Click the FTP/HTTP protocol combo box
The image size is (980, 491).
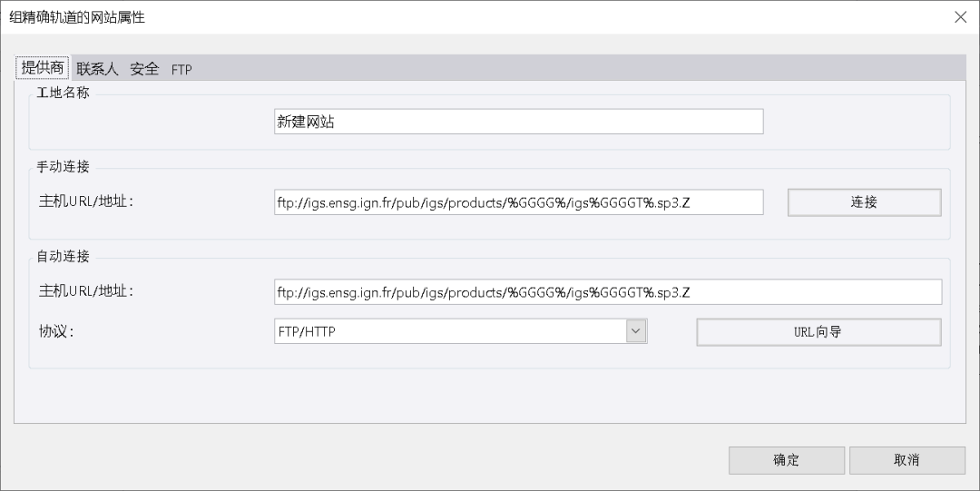point(449,332)
